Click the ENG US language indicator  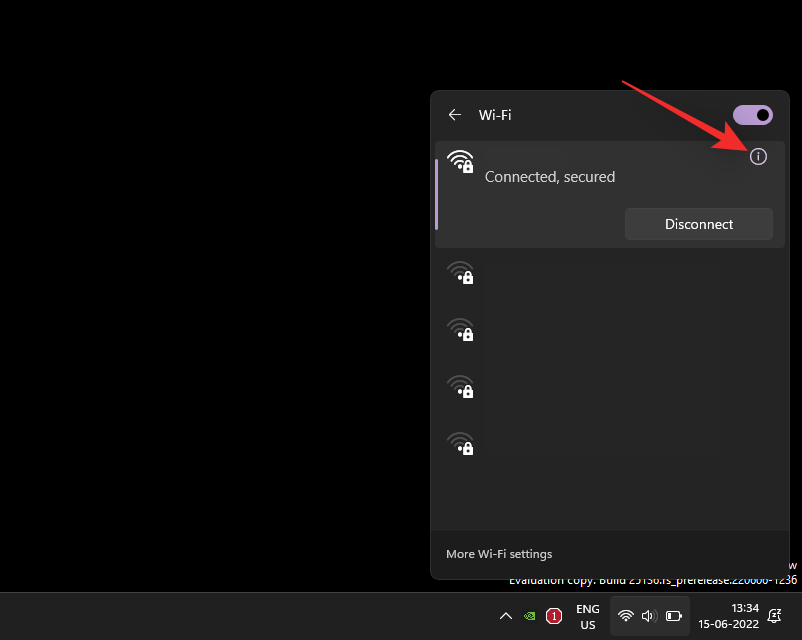pyautogui.click(x=588, y=616)
